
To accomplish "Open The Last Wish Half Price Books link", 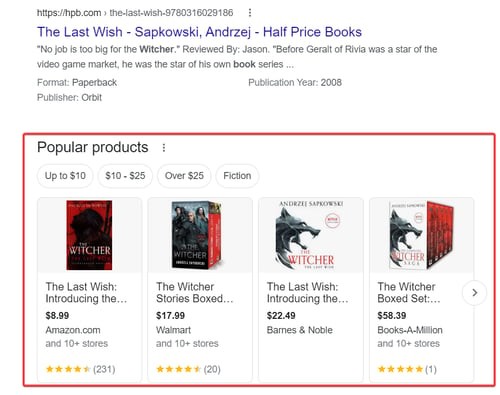I will tap(199, 32).
